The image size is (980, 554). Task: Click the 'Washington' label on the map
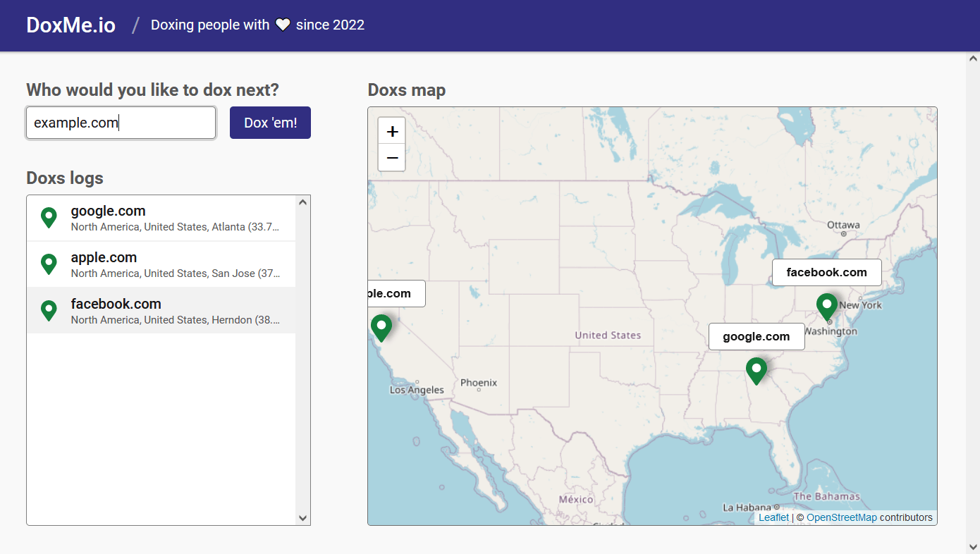point(831,331)
